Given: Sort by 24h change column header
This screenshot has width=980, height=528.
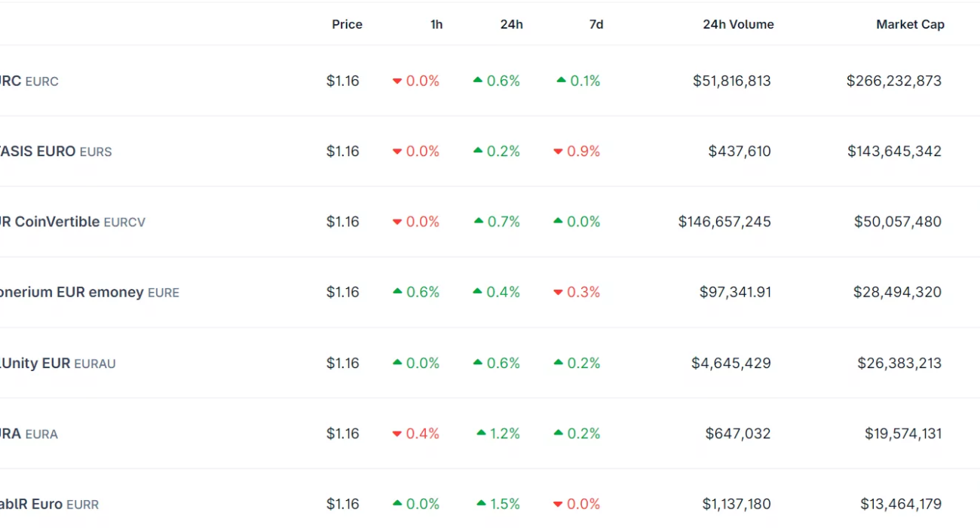Looking at the screenshot, I should pyautogui.click(x=511, y=25).
